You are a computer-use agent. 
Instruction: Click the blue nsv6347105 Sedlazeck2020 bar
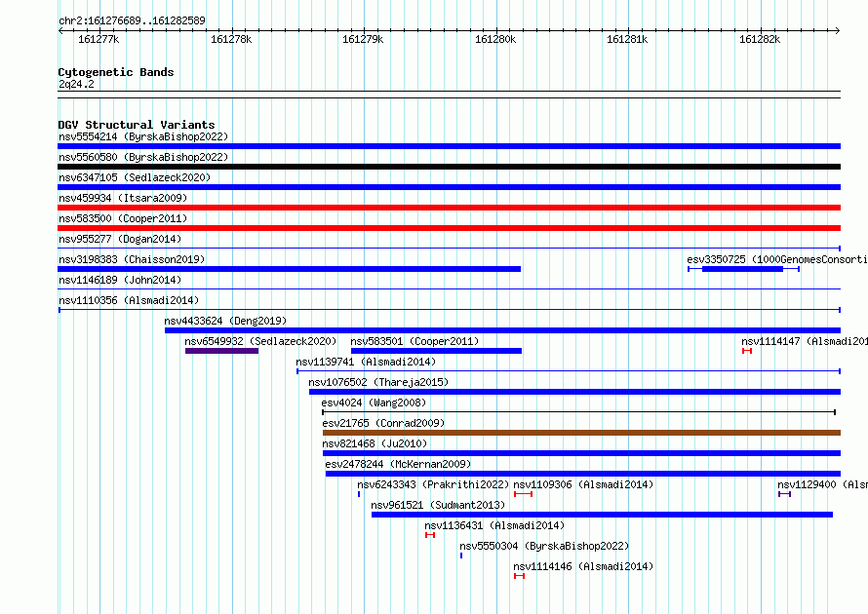tap(449, 187)
